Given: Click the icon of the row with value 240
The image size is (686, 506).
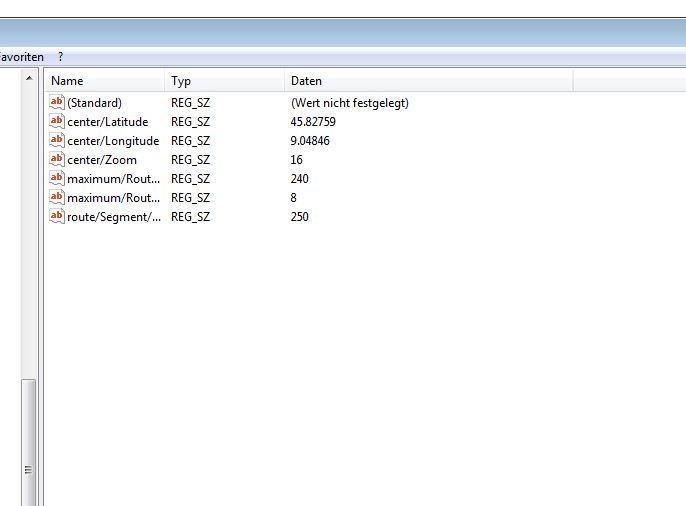Looking at the screenshot, I should (57, 178).
